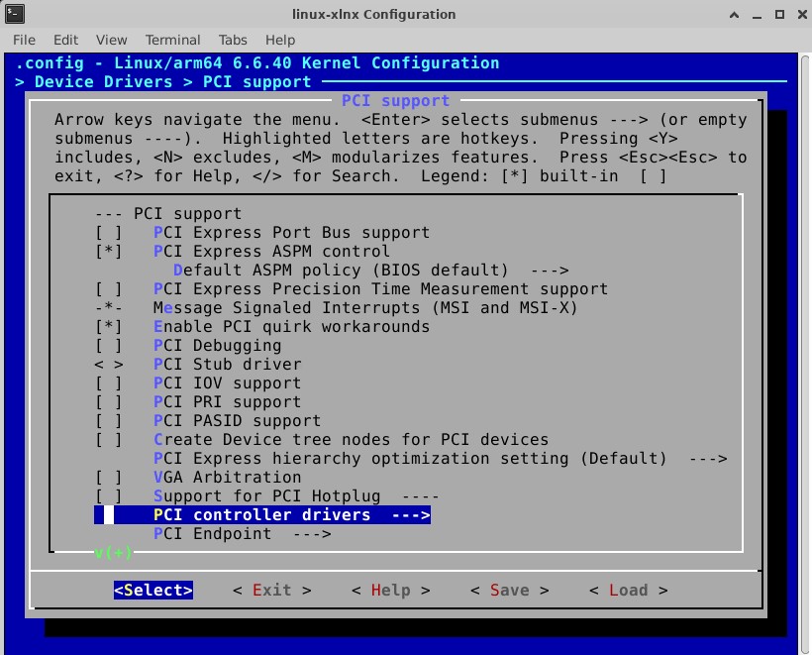Image resolution: width=812 pixels, height=655 pixels.
Task: Click the Save button
Action: pos(509,591)
